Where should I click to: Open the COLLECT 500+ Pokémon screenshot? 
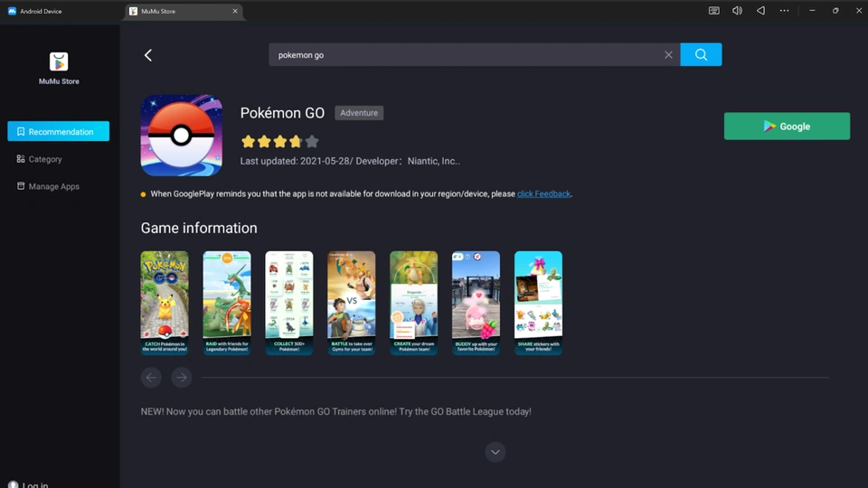point(289,303)
